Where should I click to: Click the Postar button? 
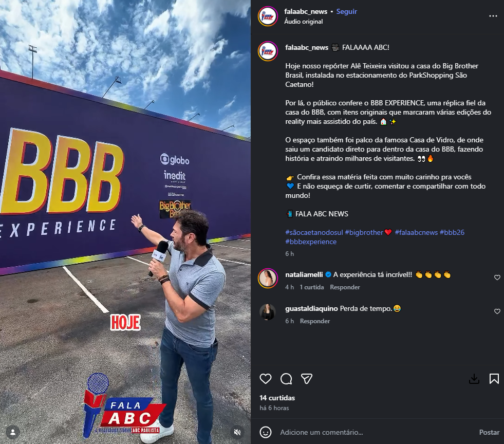click(x=489, y=432)
